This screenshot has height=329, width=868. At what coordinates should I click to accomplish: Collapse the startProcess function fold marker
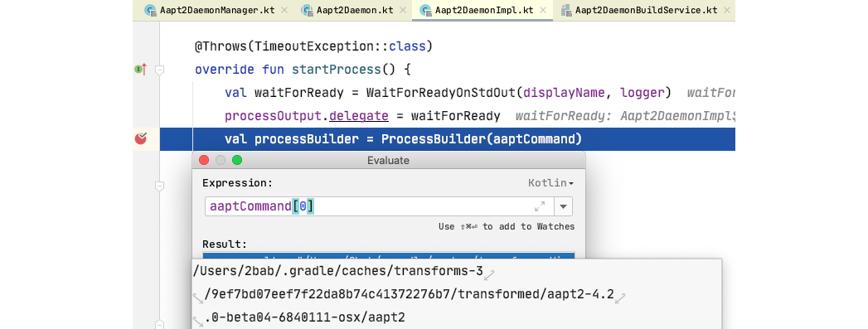point(159,70)
